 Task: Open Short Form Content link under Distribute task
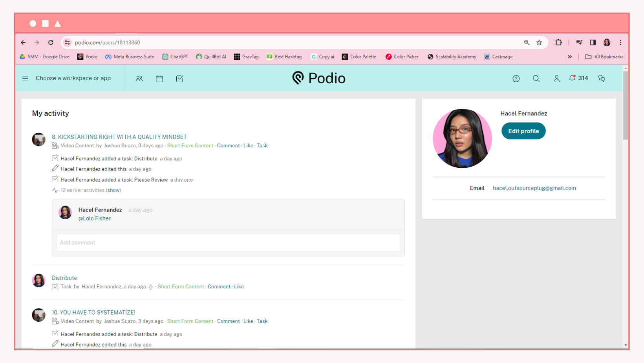[x=181, y=287]
